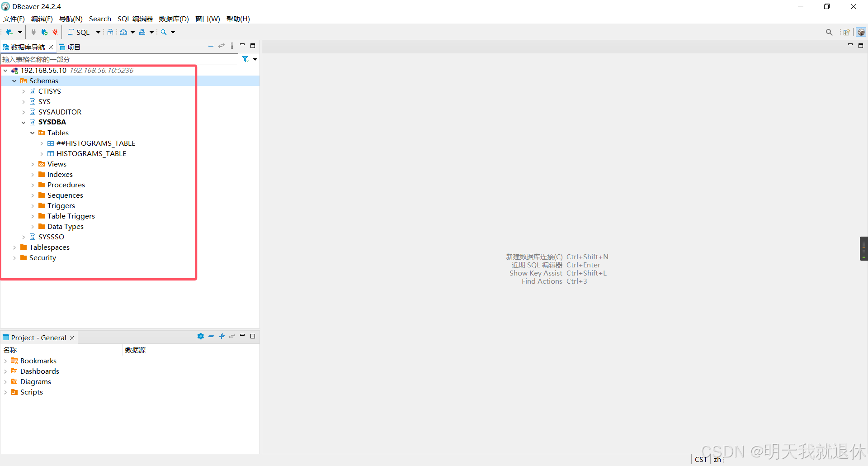The image size is (868, 466).
Task: Open the SQL button dropdown arrow
Action: click(x=98, y=32)
